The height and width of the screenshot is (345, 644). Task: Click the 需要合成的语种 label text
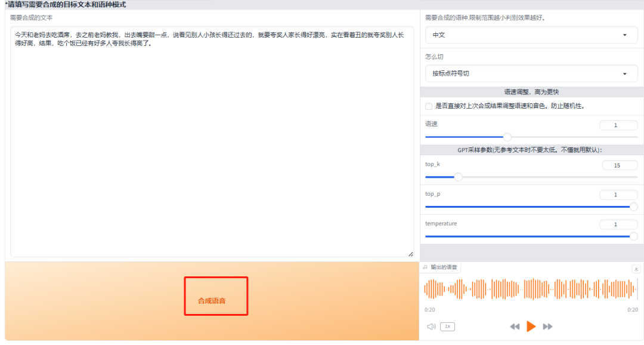coord(485,18)
